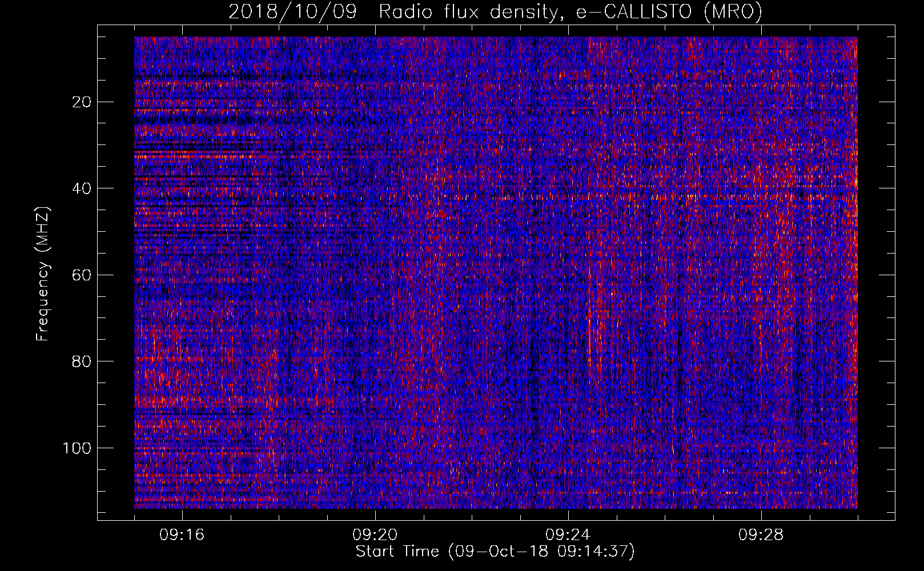Viewport: 924px width, 571px height.
Task: Click the time tick label '09:24'
Action: tap(568, 535)
